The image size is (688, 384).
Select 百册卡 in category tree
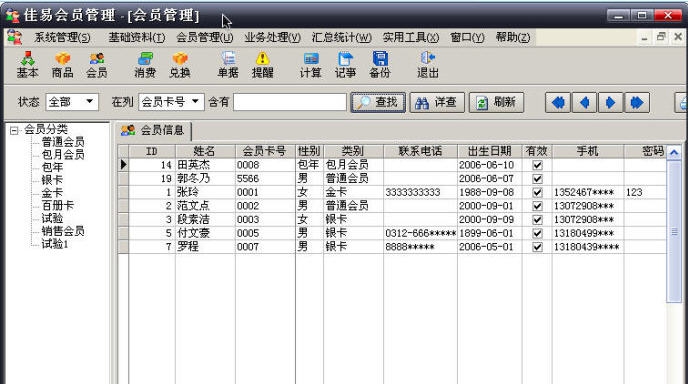57,205
